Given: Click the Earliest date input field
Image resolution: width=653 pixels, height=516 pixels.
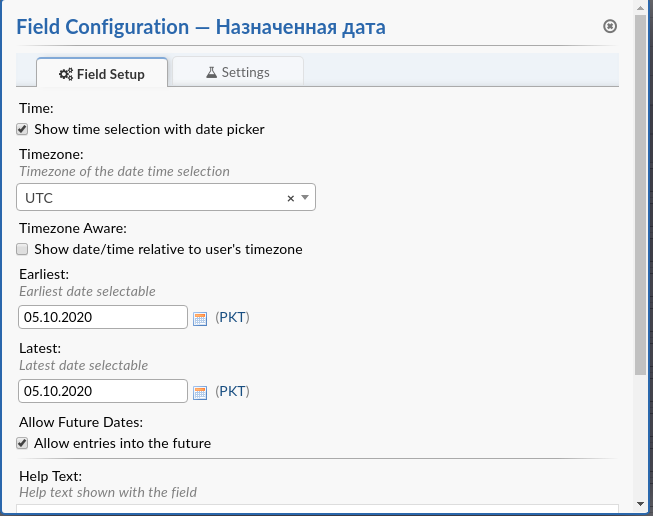Looking at the screenshot, I should [x=103, y=317].
